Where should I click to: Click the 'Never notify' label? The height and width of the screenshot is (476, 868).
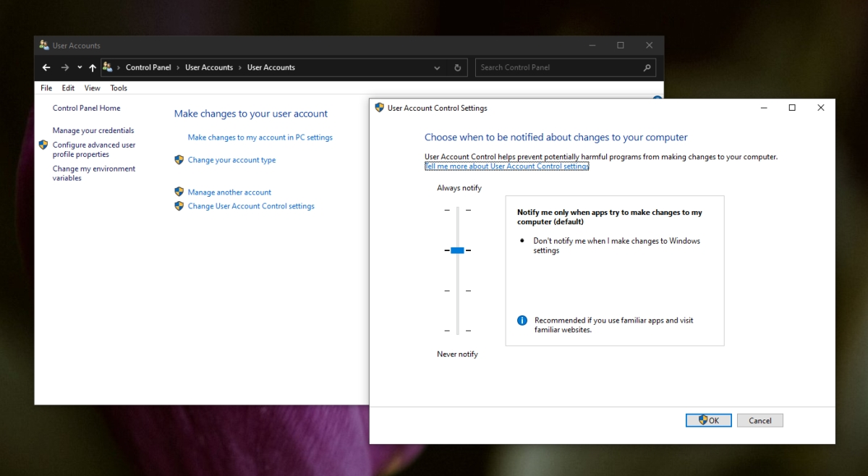coord(457,354)
